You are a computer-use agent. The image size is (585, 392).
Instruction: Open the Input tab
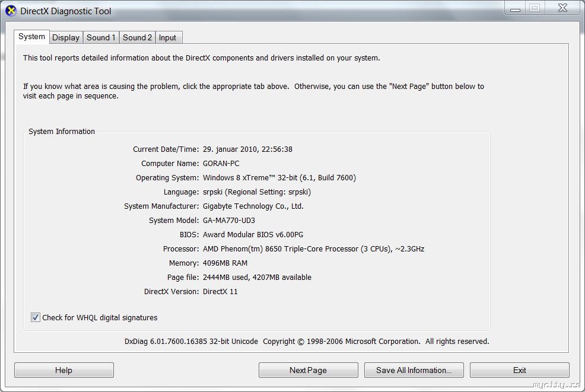167,38
